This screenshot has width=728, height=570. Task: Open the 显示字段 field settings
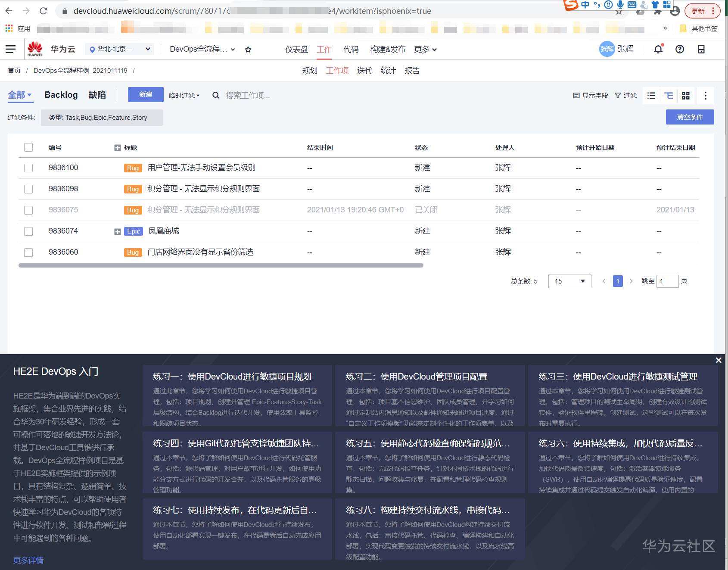tap(591, 96)
